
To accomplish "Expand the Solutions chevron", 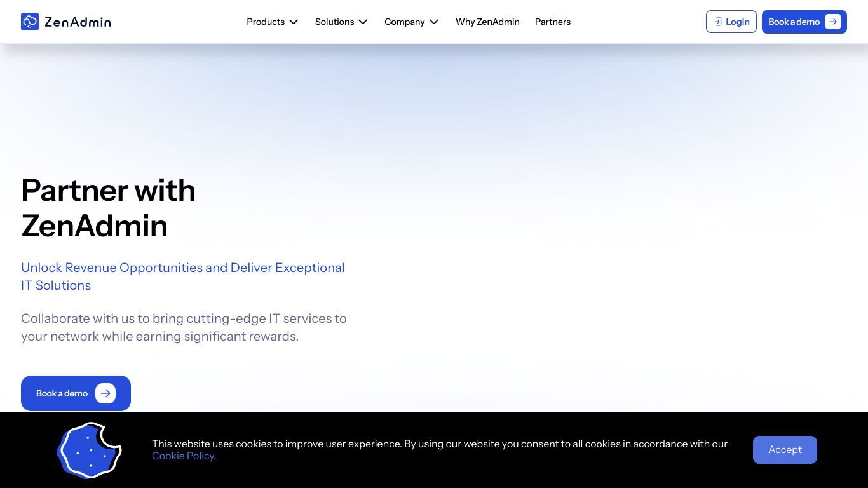I will coord(363,22).
